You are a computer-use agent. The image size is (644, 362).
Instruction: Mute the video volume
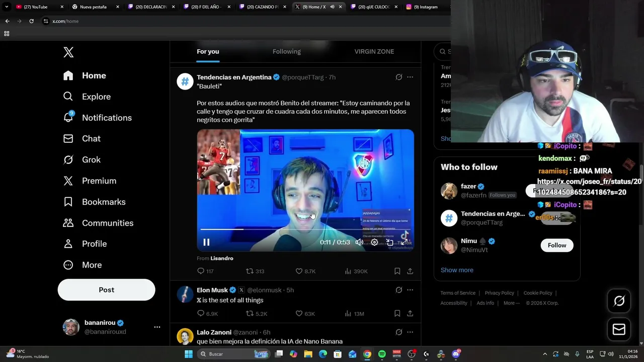click(x=359, y=242)
